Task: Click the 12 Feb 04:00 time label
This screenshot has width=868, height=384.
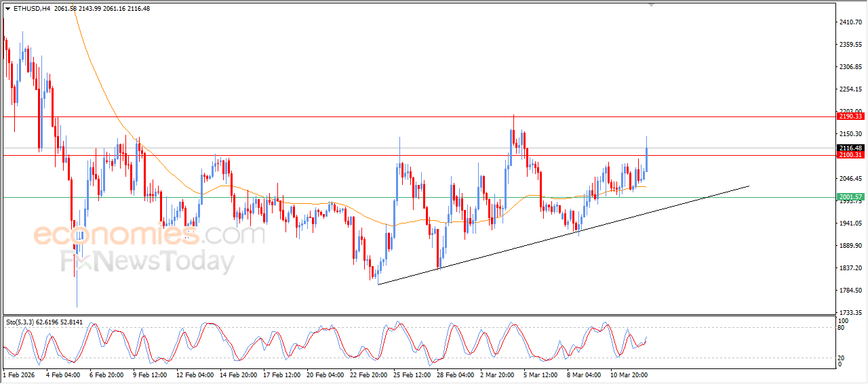Action: tap(195, 375)
